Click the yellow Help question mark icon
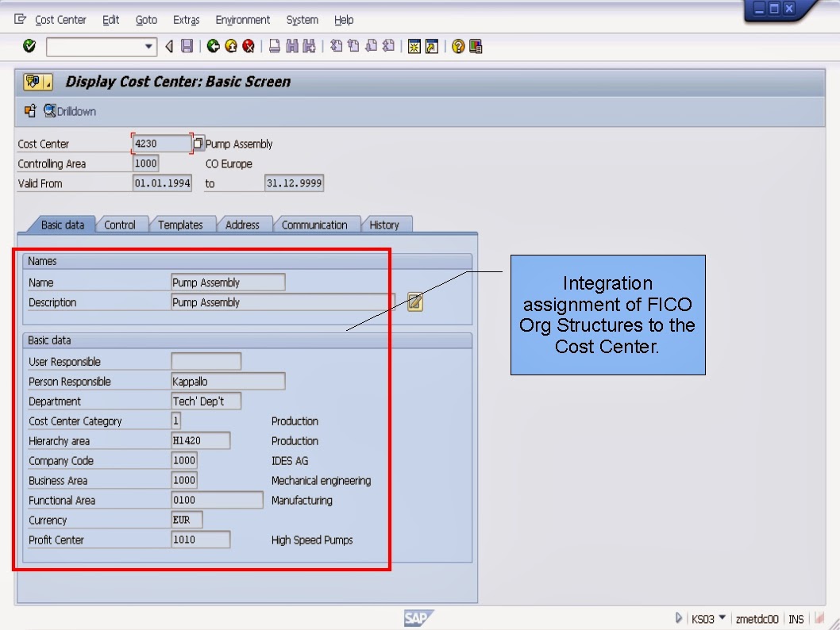Image resolution: width=840 pixels, height=630 pixels. click(x=458, y=47)
